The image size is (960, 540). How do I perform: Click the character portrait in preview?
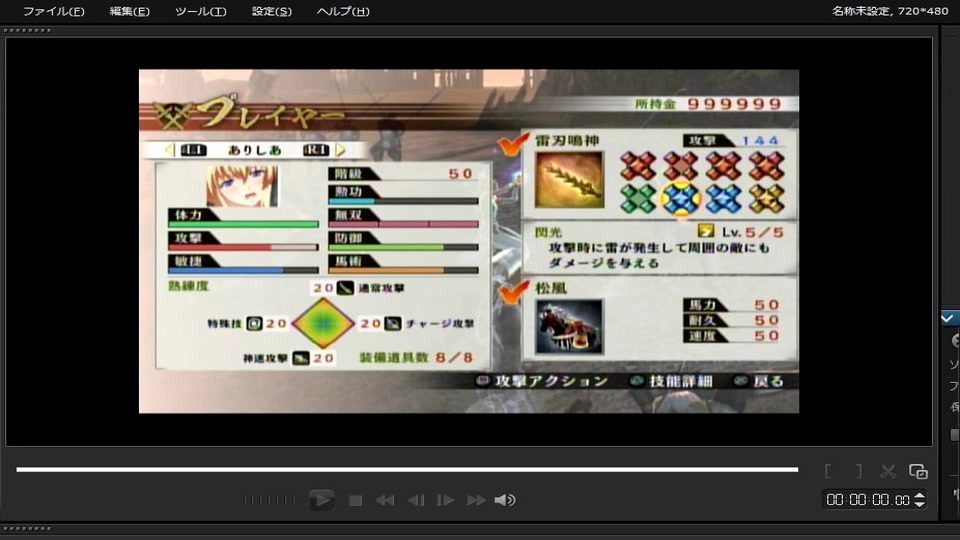coord(242,186)
